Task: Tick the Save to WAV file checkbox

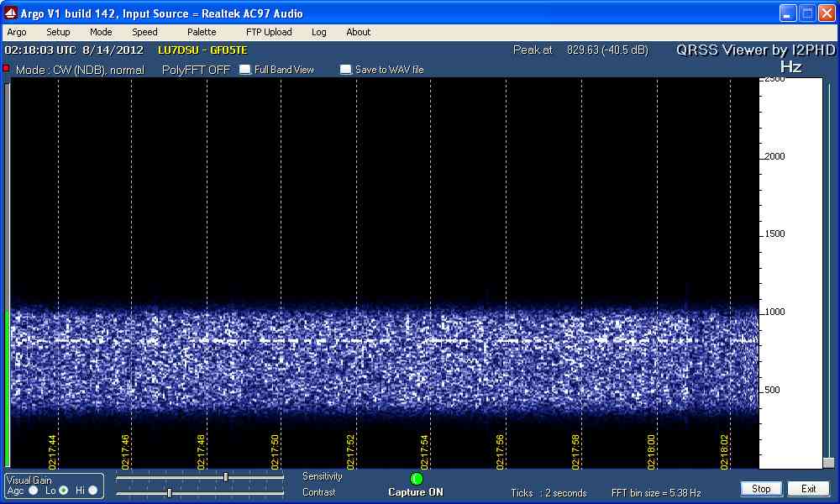Action: [345, 70]
